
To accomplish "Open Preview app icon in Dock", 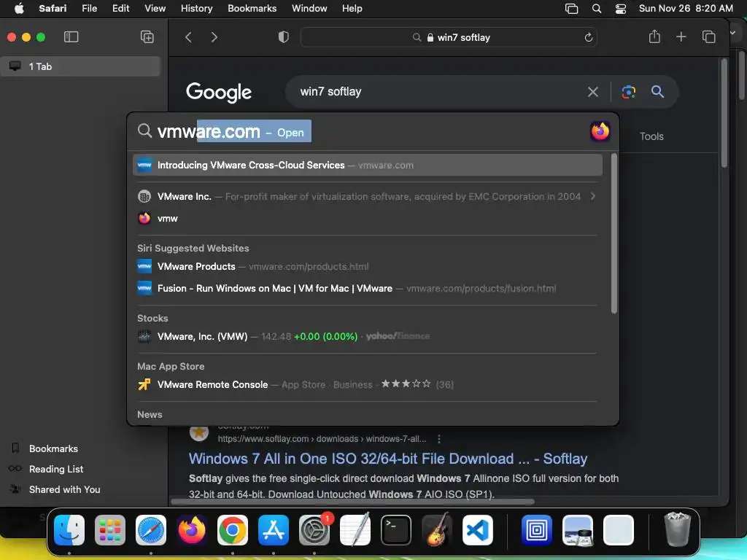I will (578, 529).
